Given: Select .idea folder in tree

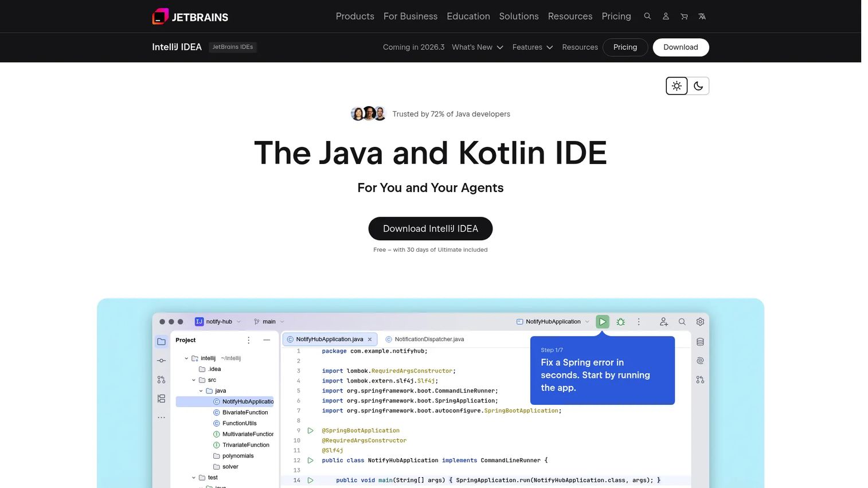Looking at the screenshot, I should pyautogui.click(x=210, y=369).
